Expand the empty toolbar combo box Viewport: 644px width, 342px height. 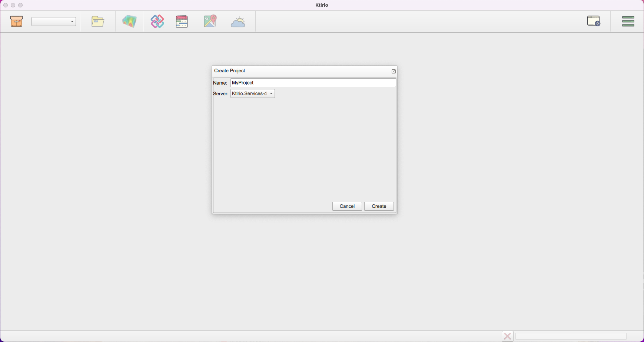53,21
